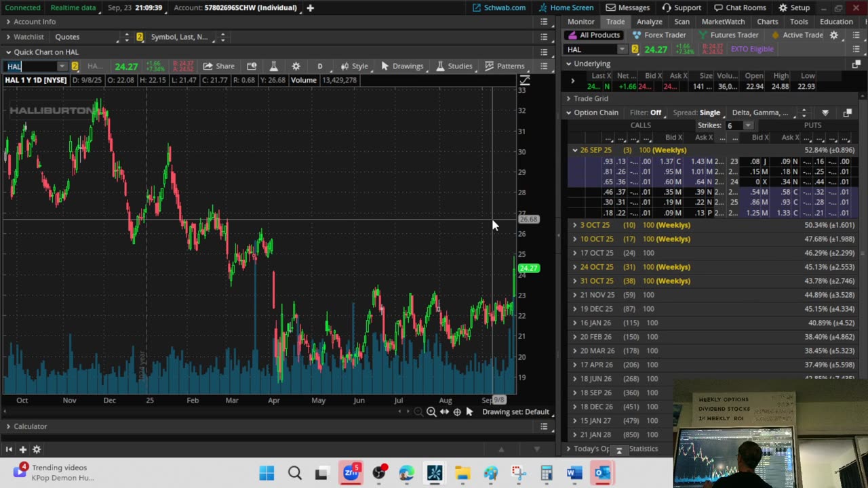Open the Tools tab

tap(799, 22)
